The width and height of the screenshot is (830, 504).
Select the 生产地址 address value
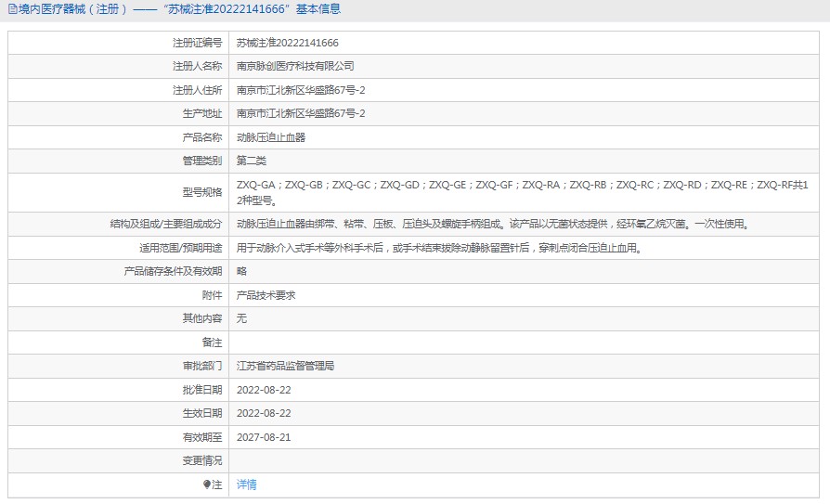pos(301,113)
